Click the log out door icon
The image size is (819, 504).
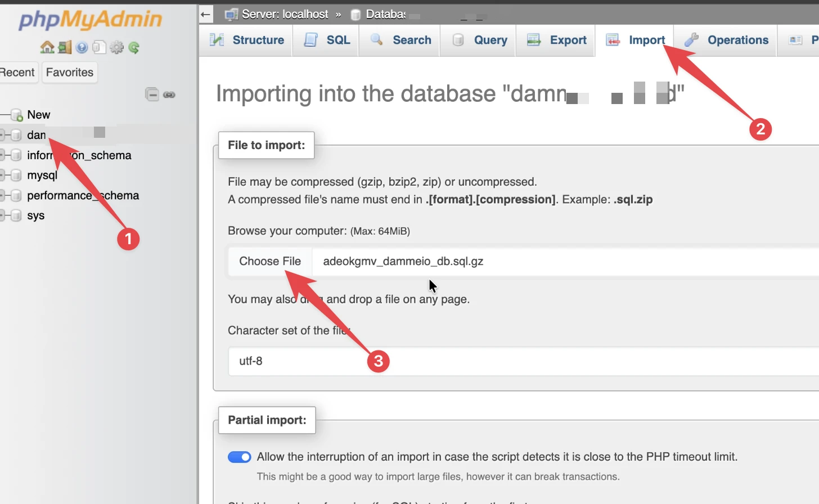pyautogui.click(x=65, y=47)
